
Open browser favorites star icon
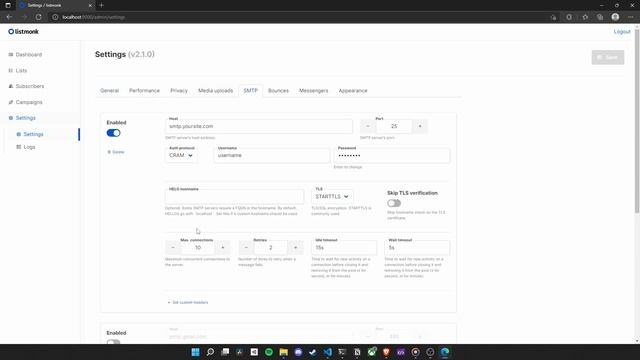585,17
